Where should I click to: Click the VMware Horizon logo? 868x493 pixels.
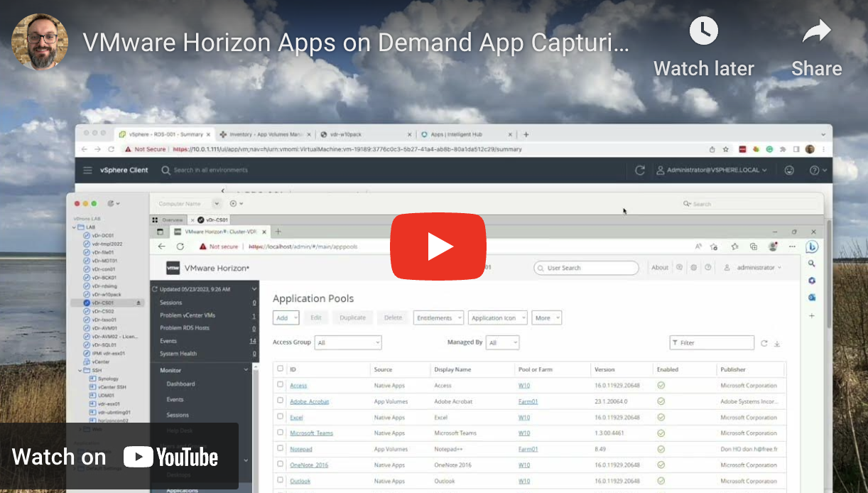point(173,269)
